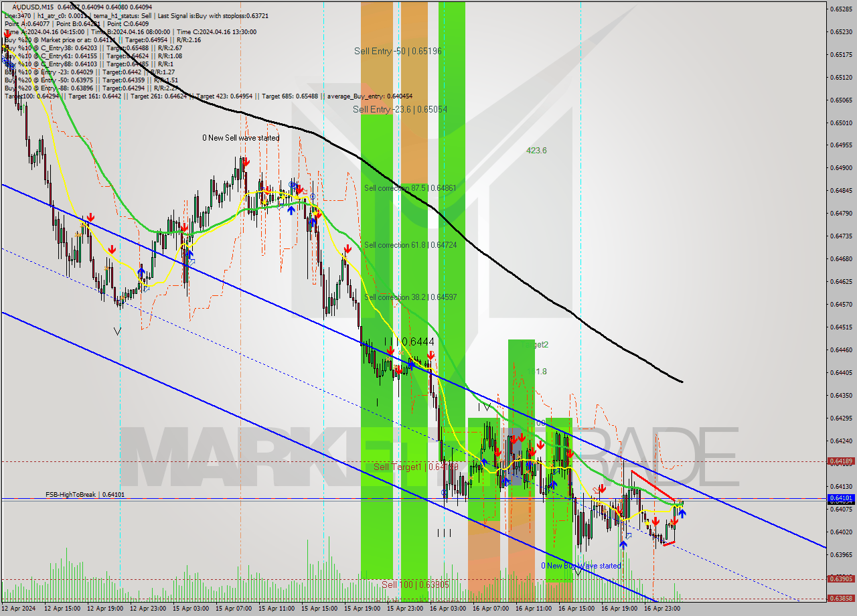Click the '15 Apr 07:00' time axis label
Image resolution: width=857 pixels, height=616 pixels.
234,609
